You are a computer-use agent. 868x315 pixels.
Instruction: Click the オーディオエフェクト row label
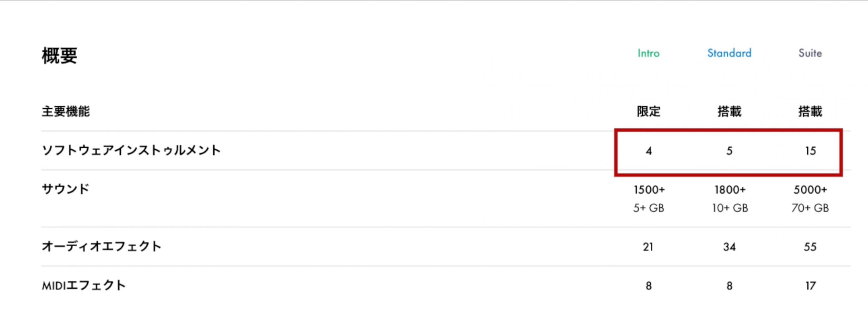101,246
